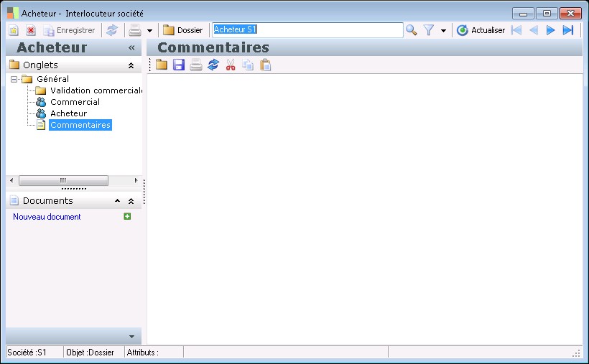The height and width of the screenshot is (364, 589).
Task: Click the Attributs : status bar entry
Action: pos(143,353)
